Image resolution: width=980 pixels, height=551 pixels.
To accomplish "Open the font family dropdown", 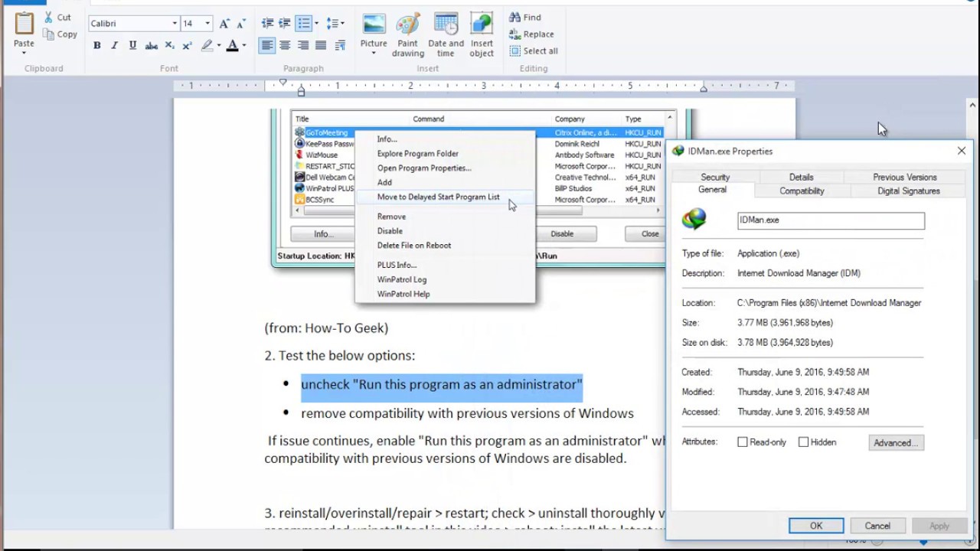I will click(175, 24).
